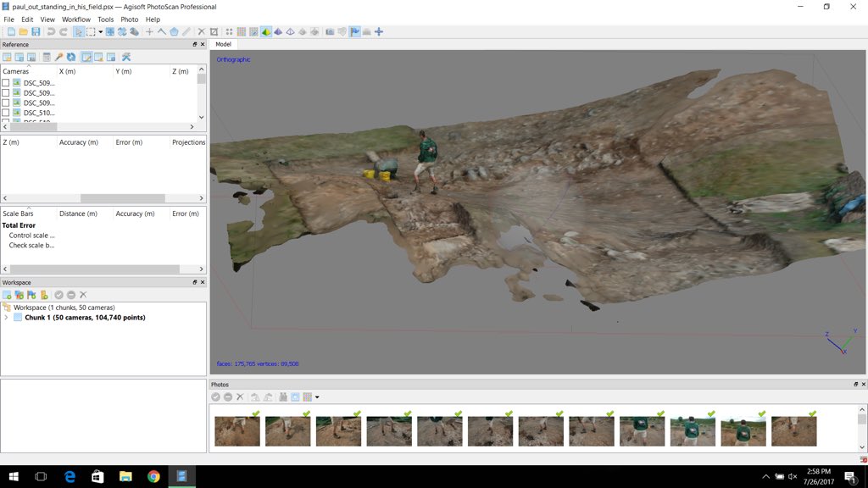Click the Cameras column header
The width and height of the screenshot is (868, 488).
pyautogui.click(x=29, y=71)
